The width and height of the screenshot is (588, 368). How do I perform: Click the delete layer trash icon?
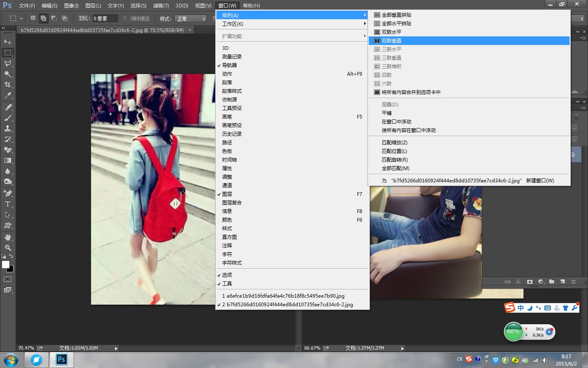[573, 282]
